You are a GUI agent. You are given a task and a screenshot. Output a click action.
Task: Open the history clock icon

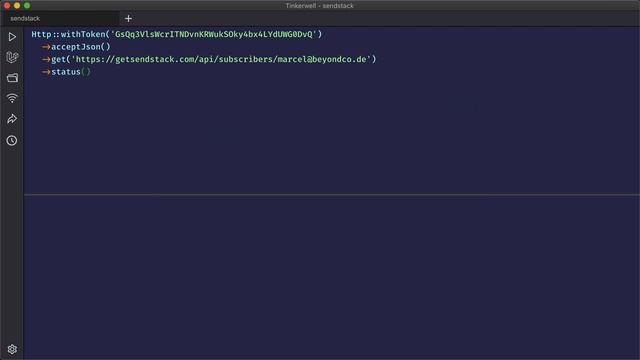(x=12, y=140)
